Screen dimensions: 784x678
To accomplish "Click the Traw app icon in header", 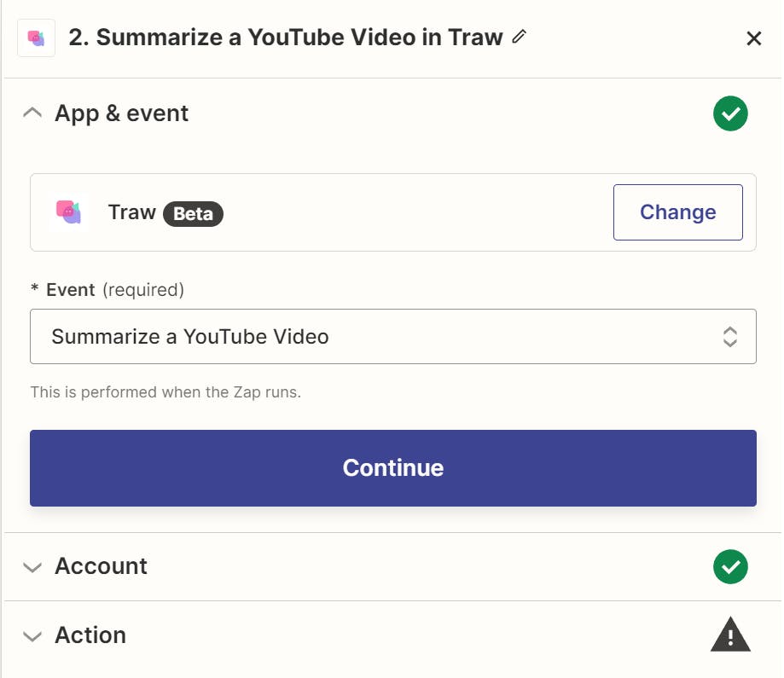I will coord(36,38).
